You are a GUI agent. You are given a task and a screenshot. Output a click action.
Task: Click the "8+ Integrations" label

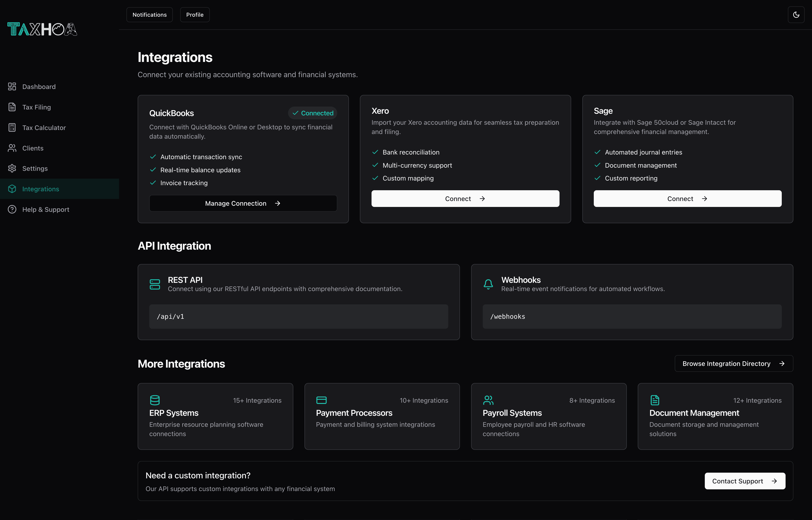pos(592,400)
